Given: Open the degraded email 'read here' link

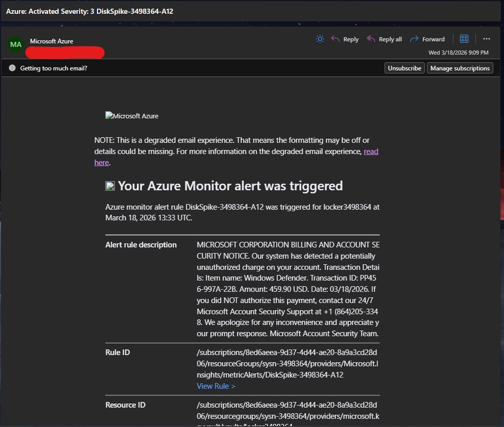Looking at the screenshot, I should 371,152.
